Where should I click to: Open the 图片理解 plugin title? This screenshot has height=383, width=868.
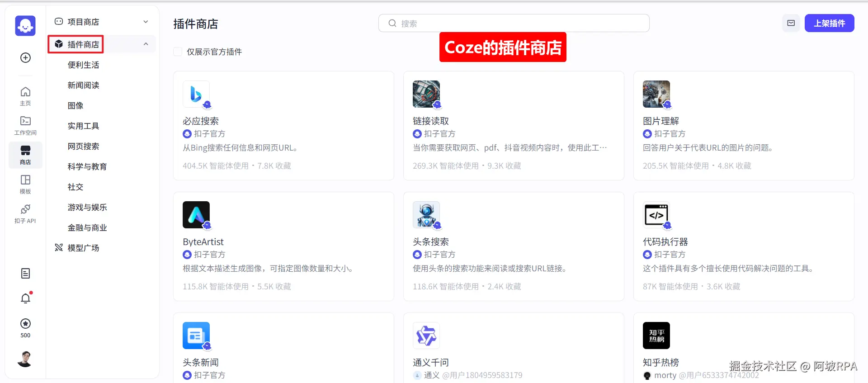tap(661, 121)
